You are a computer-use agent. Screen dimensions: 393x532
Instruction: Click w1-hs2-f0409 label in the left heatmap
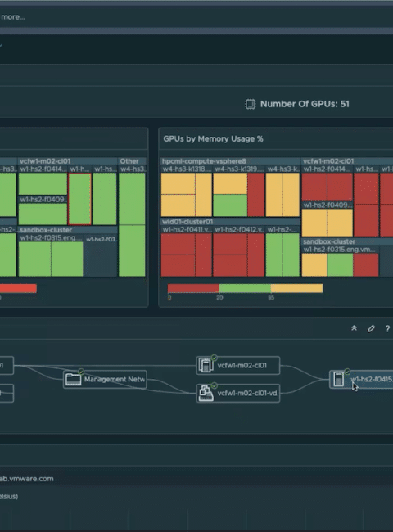point(43,199)
